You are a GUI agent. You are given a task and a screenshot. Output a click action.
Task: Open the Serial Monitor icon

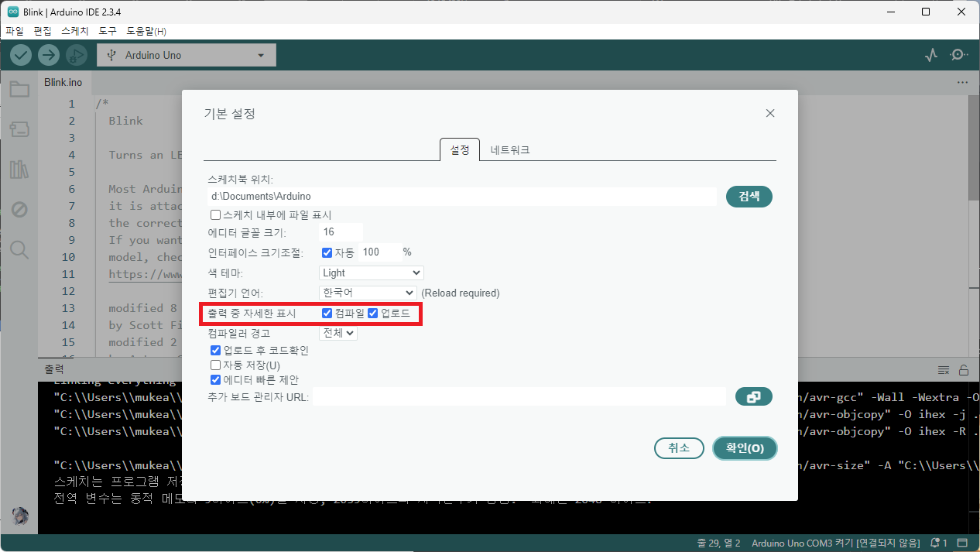[x=959, y=55]
